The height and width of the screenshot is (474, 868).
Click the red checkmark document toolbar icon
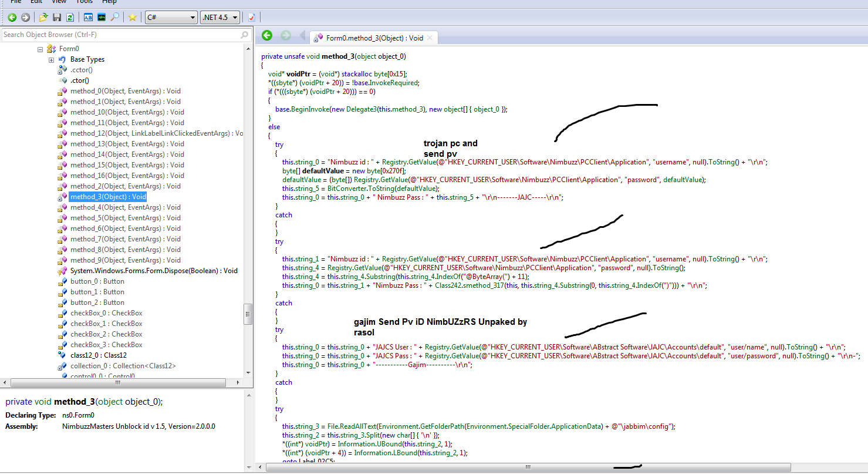(x=252, y=18)
